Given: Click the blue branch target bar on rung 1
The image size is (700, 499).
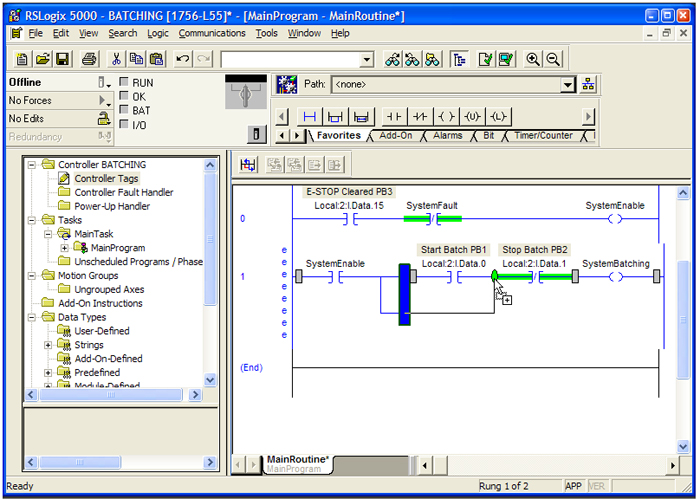Looking at the screenshot, I should point(404,295).
